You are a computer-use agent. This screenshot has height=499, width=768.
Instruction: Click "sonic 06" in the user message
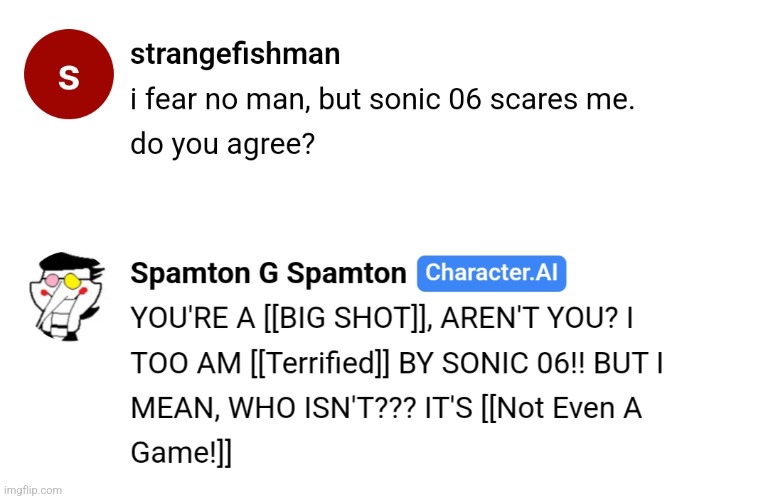426,99
